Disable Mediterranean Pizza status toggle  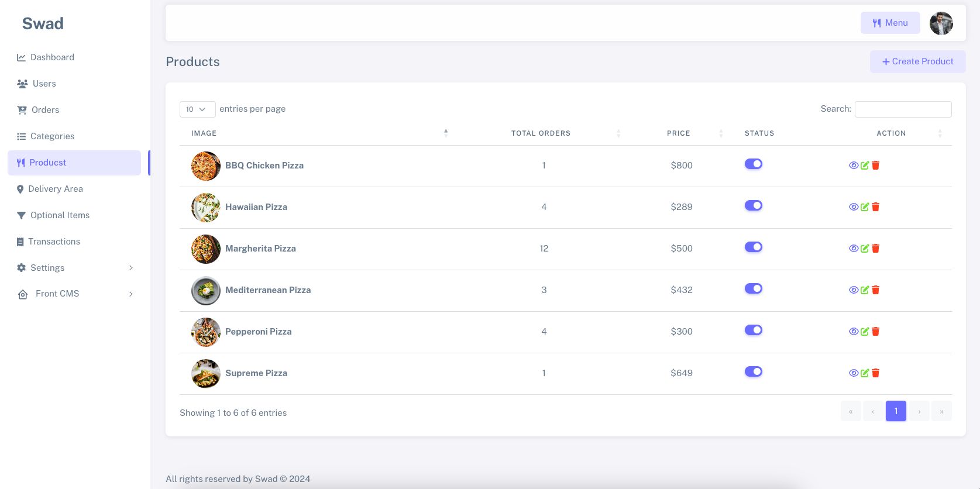coord(754,289)
